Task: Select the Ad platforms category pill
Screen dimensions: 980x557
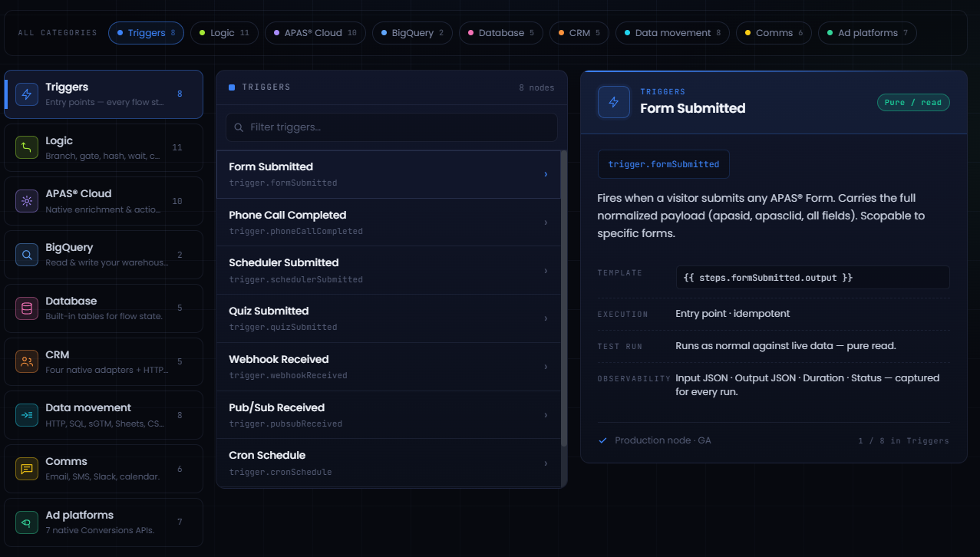Action: 867,33
